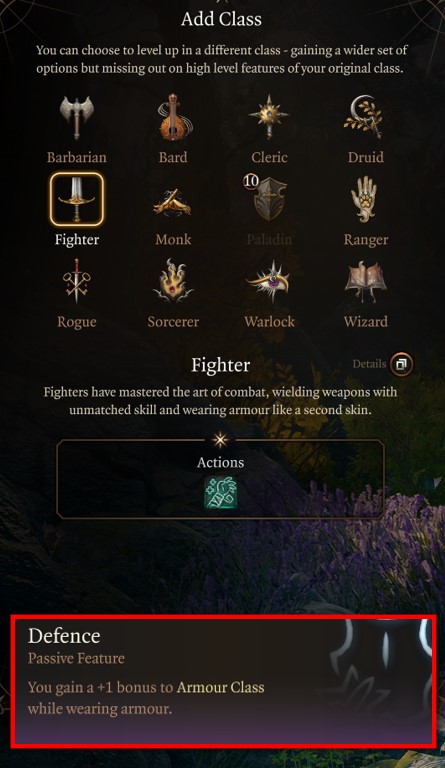
Task: Choose the Monk fists icon
Action: (x=173, y=201)
